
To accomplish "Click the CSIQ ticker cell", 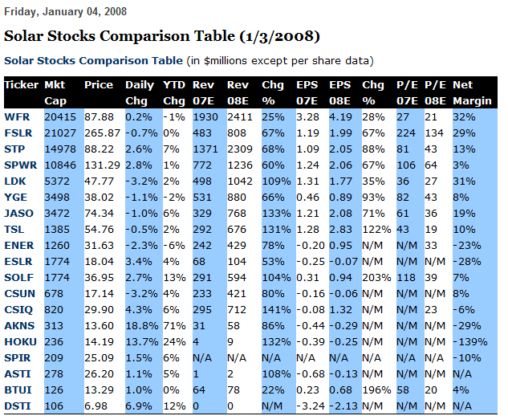I will (18, 309).
